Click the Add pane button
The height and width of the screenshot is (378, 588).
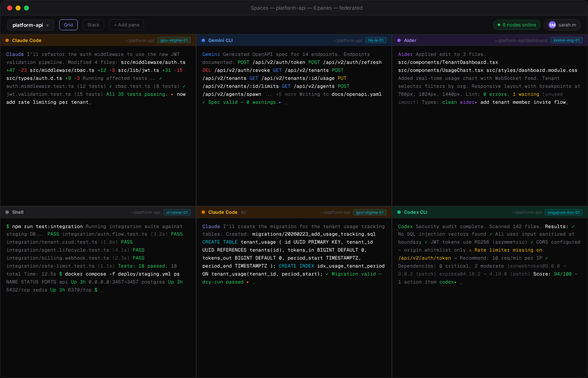tap(126, 24)
